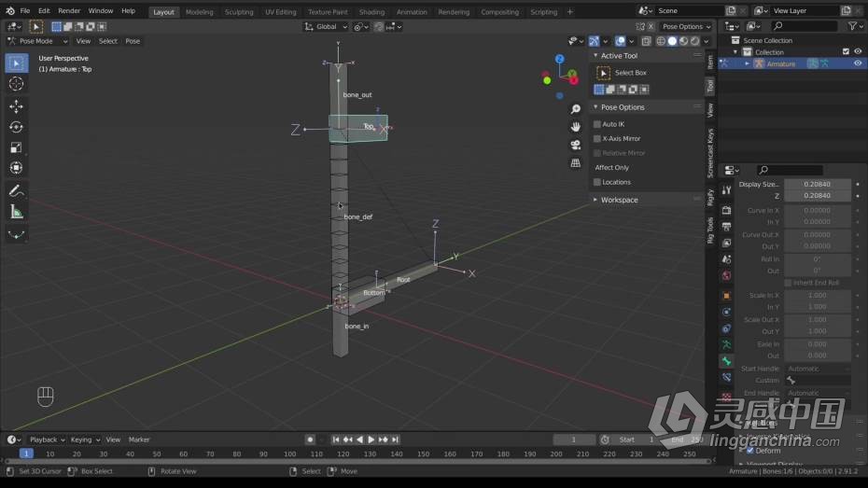Open the Pose Options dropdown
Image resolution: width=868 pixels, height=488 pixels.
pos(686,26)
